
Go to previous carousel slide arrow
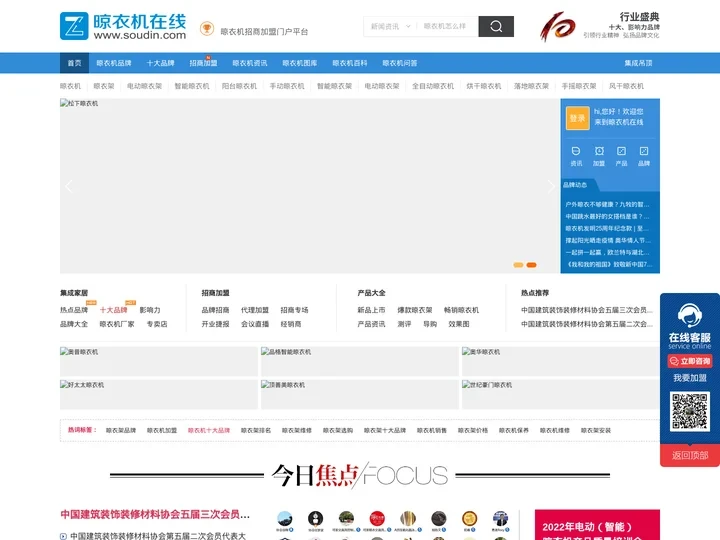coord(69,186)
